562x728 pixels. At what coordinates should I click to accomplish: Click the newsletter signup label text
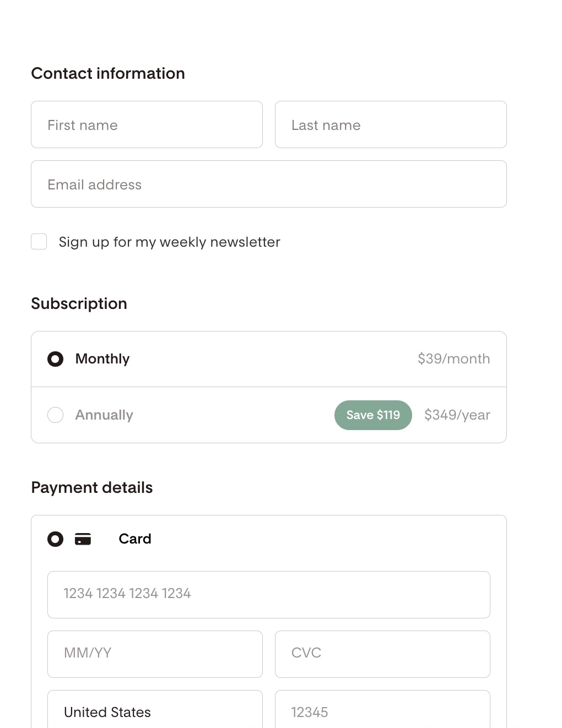[x=170, y=242]
